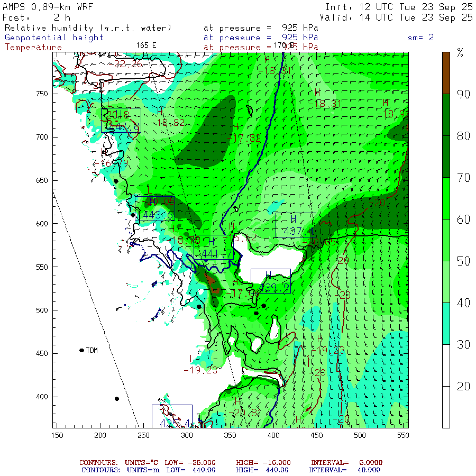Click the '300' x-axis tick label

pyautogui.click(x=187, y=435)
